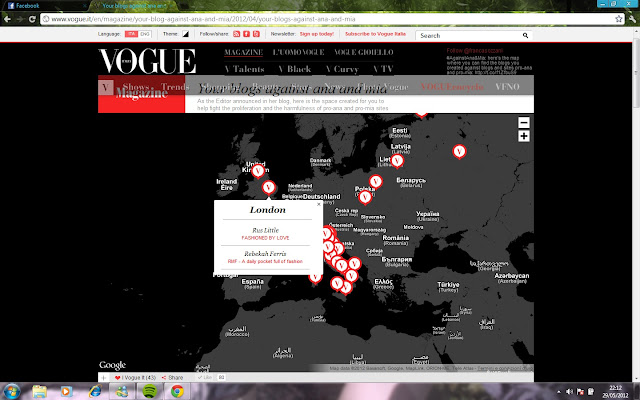Open Vogue Facebook share icon
This screenshot has height=400, width=640.
point(246,34)
